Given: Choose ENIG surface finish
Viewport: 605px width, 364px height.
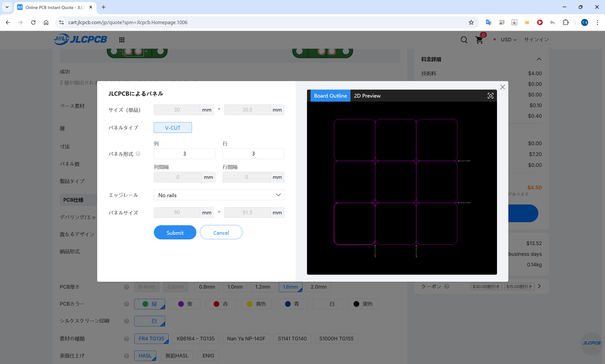Looking at the screenshot, I should [x=208, y=355].
